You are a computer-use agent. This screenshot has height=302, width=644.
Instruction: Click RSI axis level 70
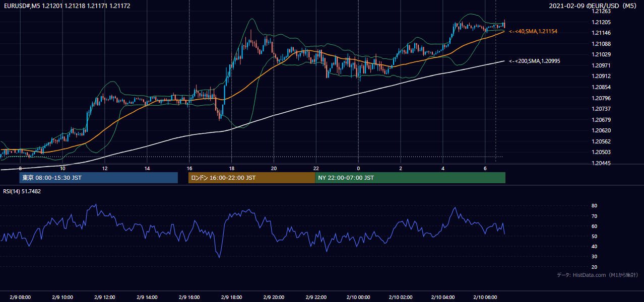pos(595,216)
